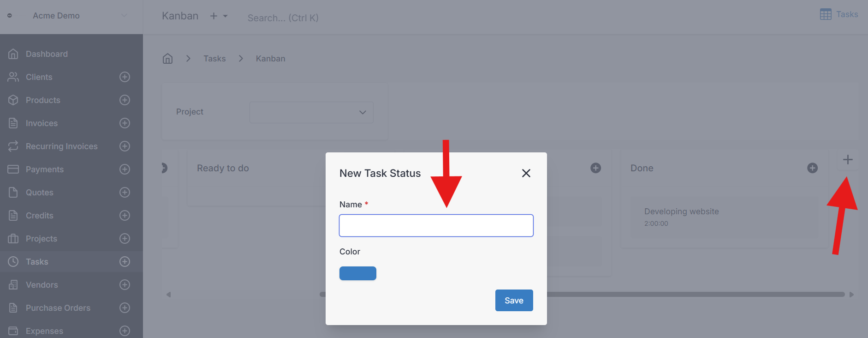Viewport: 868px width, 338px height.
Task: Click the scrollbar left arrow
Action: click(169, 295)
